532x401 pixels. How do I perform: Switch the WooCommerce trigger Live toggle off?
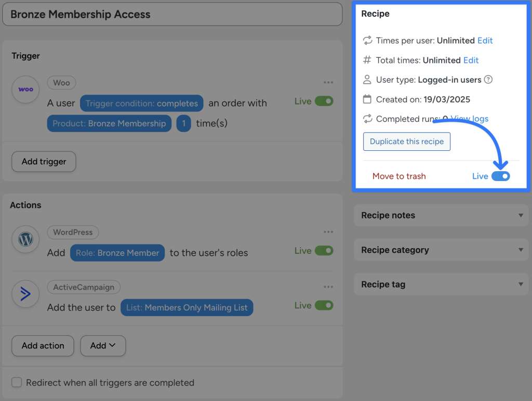(324, 101)
